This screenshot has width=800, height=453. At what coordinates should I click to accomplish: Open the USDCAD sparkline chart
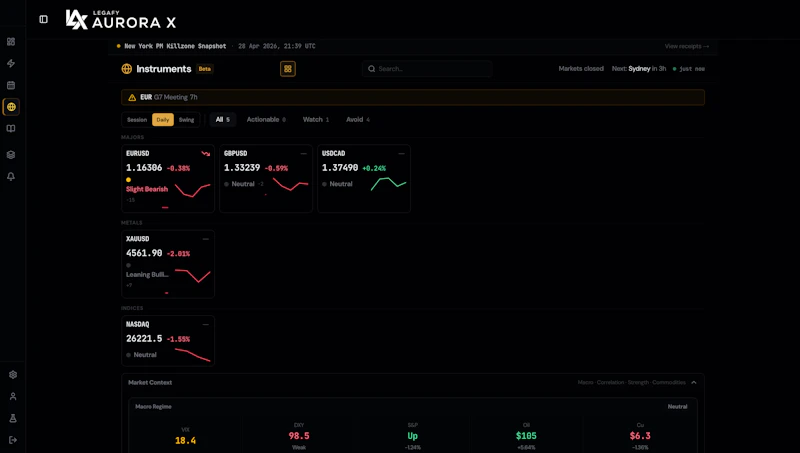pos(388,184)
